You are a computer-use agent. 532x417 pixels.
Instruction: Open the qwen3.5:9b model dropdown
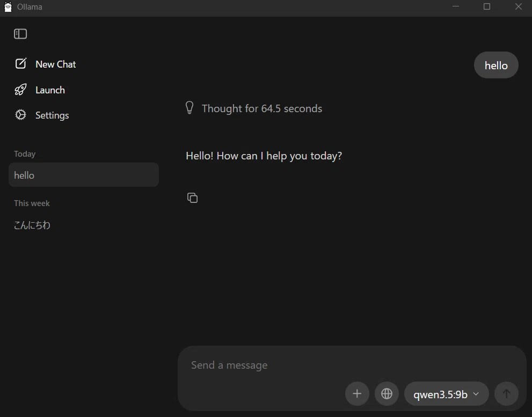coord(446,394)
